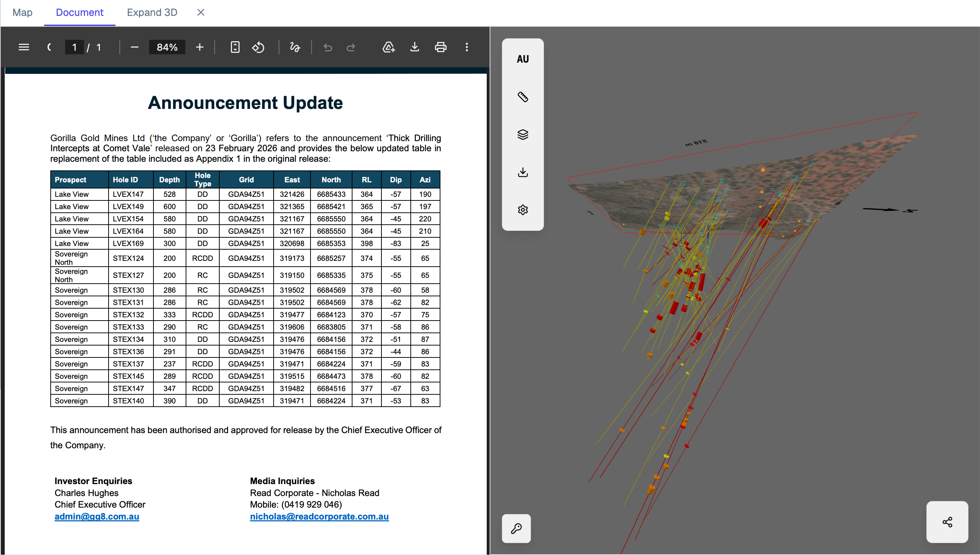Screen dimensions: 980x555
Task: Open the admin@gg8.com.au email link
Action: [x=96, y=517]
